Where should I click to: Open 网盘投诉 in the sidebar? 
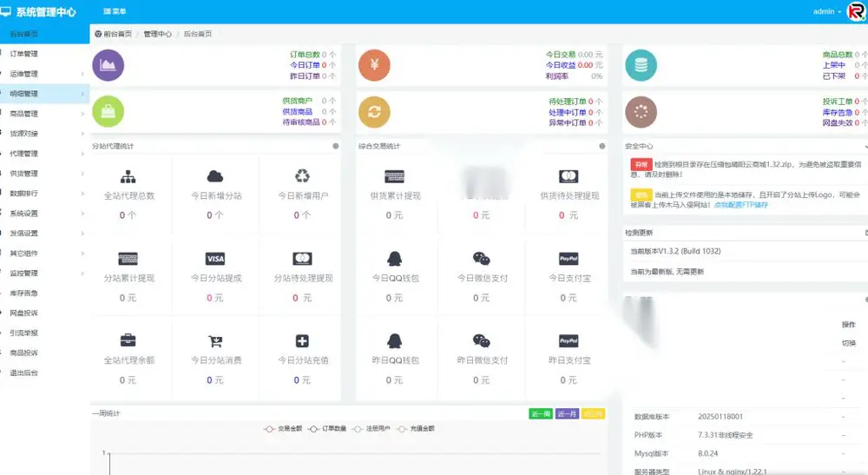44,313
